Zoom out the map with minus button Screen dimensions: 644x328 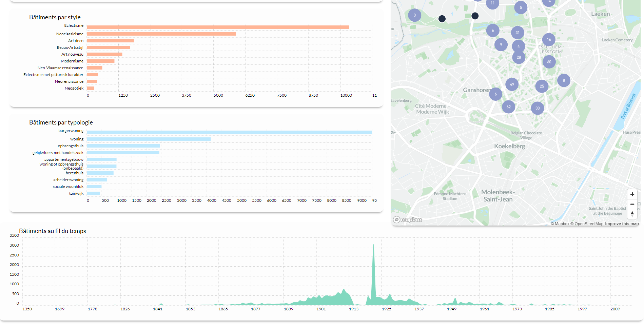[632, 204]
